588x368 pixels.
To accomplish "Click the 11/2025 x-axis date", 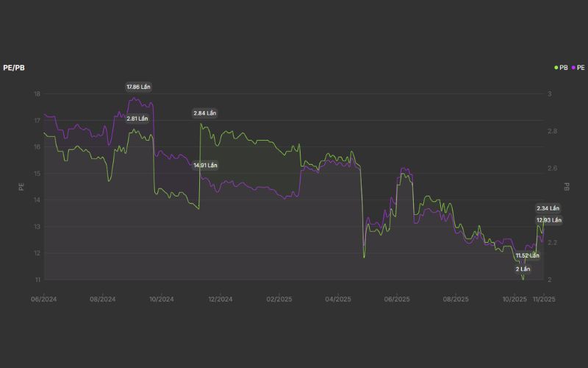I will [x=544, y=300].
